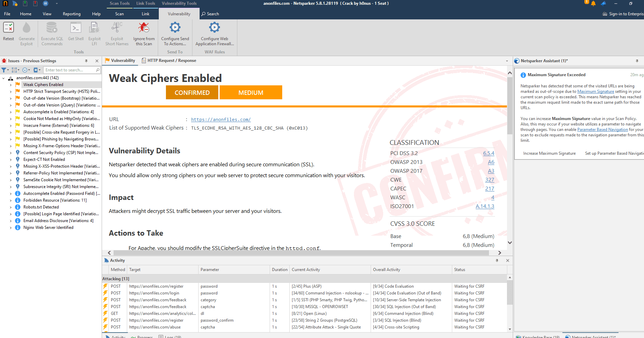
Task: Click the Activity list vertical scrollbar
Action: (x=510, y=293)
